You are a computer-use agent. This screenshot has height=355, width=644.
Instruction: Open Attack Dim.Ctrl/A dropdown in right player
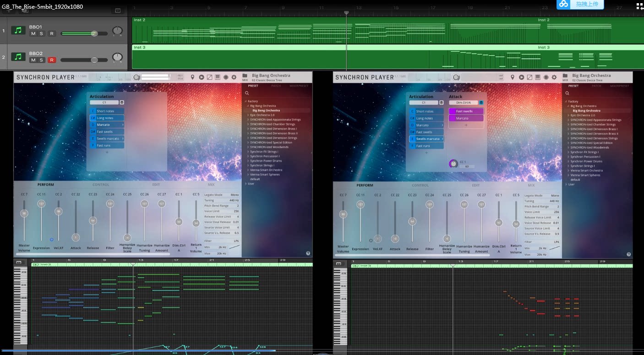464,103
